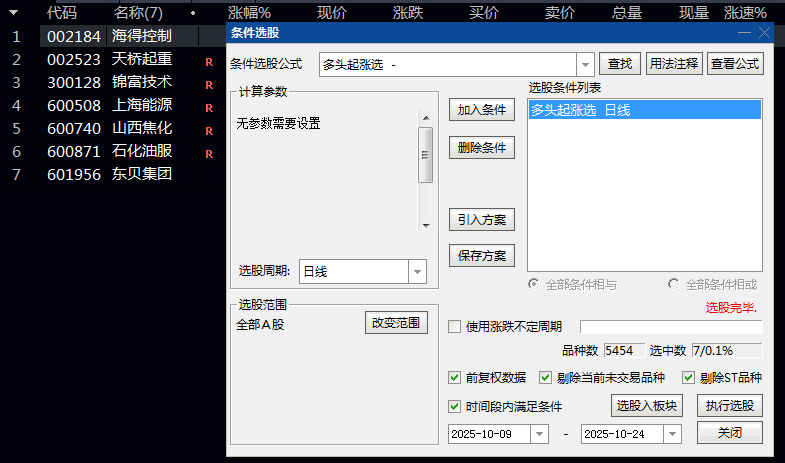785x463 pixels.
Task: Click the 使用涨跌不定周期 input field
Action: click(671, 327)
